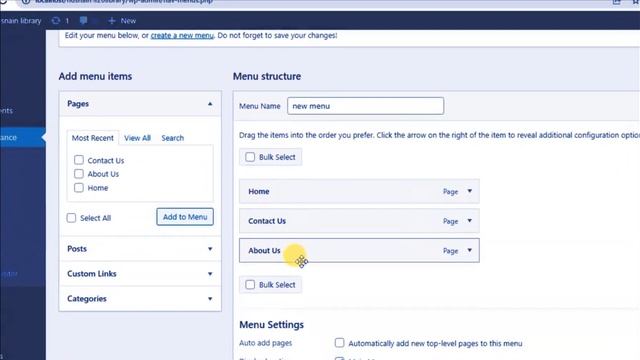Select the Home menu item bar

[x=359, y=191]
